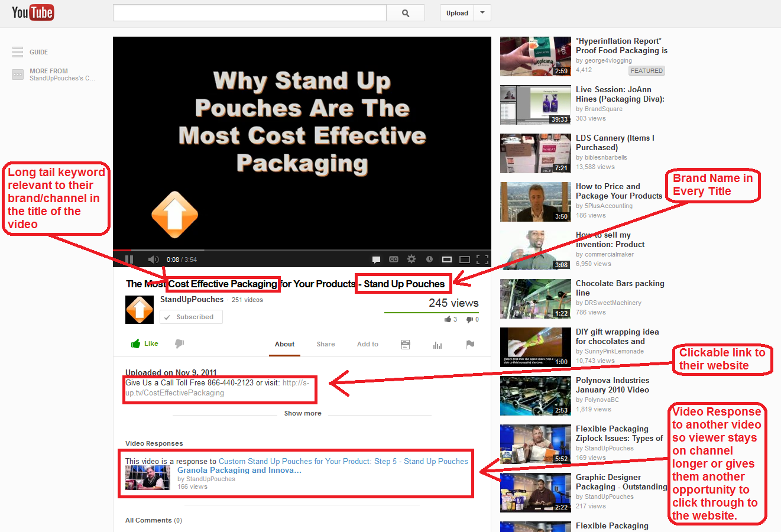Switch to large player size
The width and height of the screenshot is (781, 532).
pyautogui.click(x=465, y=259)
